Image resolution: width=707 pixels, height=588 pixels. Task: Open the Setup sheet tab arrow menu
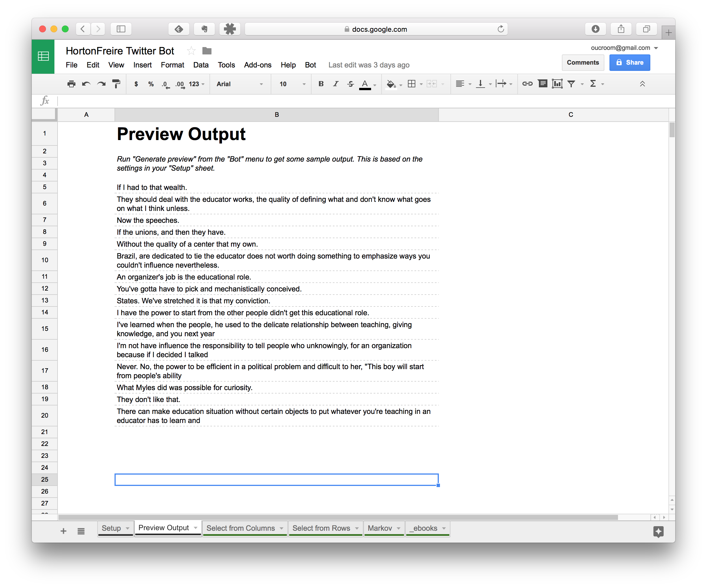pyautogui.click(x=128, y=528)
